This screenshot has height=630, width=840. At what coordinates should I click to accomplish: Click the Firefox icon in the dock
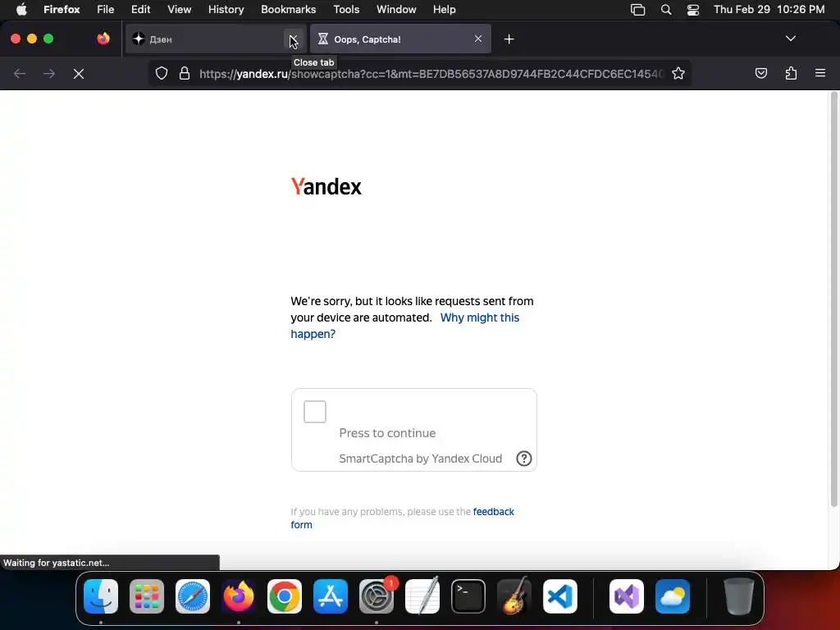point(239,596)
